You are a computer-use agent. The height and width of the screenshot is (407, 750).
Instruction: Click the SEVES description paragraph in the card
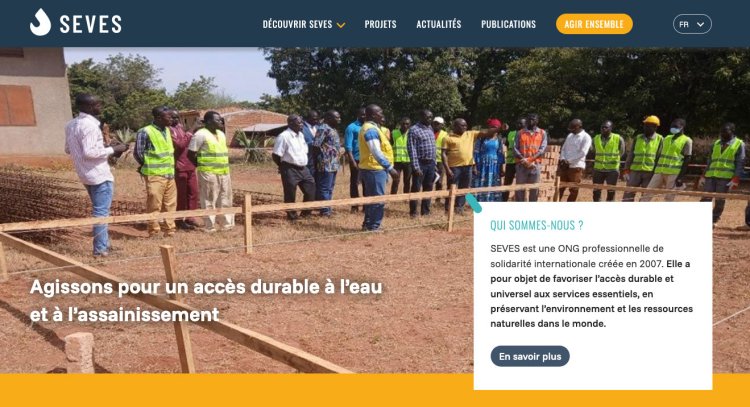click(592, 286)
